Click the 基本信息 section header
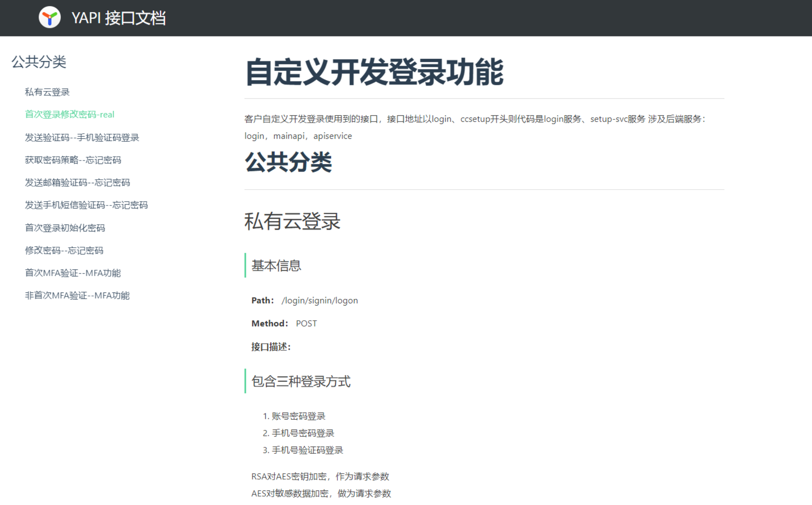The image size is (812, 505). point(276,265)
